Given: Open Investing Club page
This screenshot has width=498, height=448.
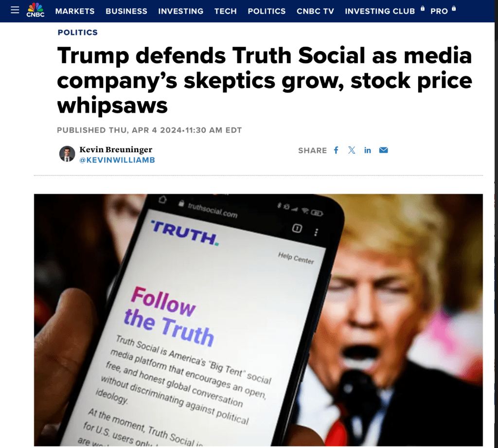Looking at the screenshot, I should pos(379,11).
